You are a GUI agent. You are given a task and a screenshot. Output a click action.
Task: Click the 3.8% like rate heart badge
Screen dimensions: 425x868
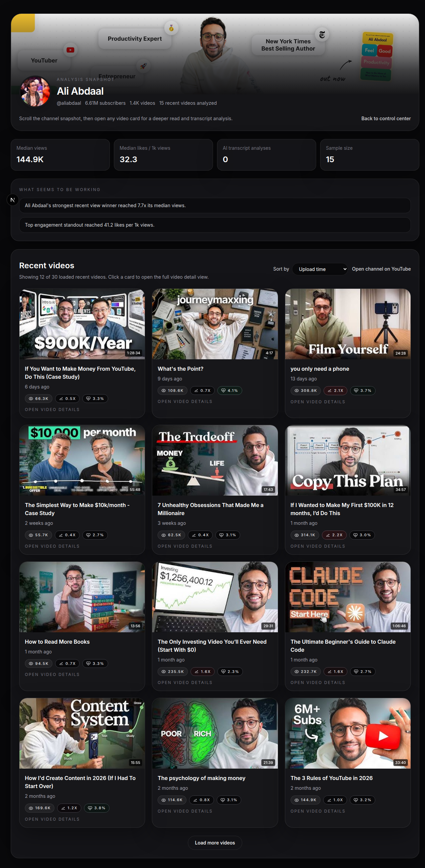96,808
